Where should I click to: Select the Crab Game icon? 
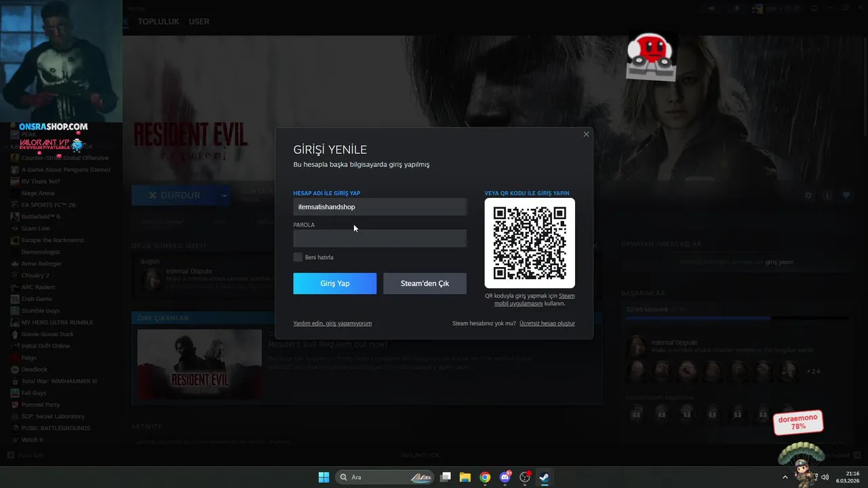(15, 299)
